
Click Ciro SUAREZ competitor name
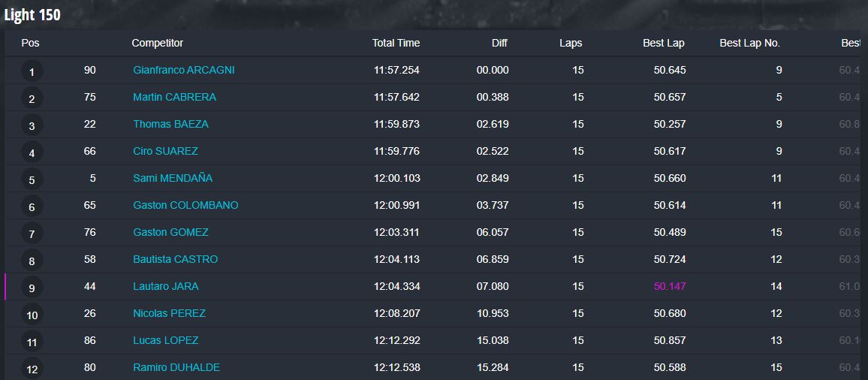tap(165, 151)
